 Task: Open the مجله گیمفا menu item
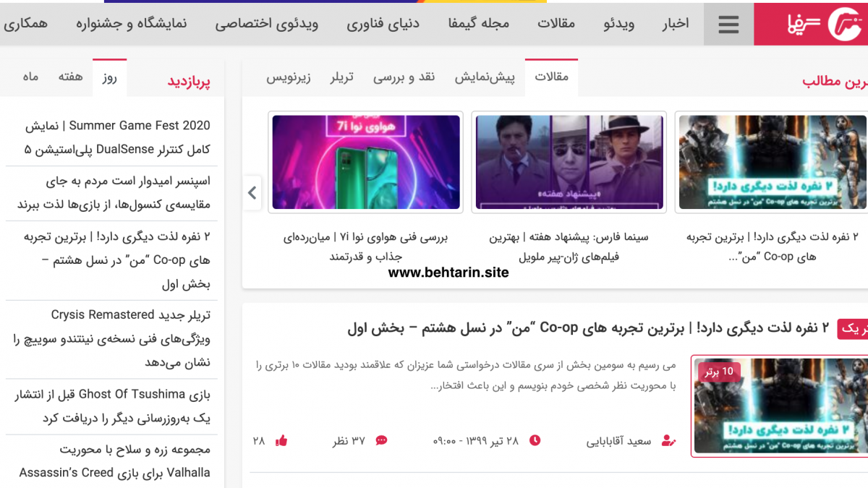(x=478, y=24)
